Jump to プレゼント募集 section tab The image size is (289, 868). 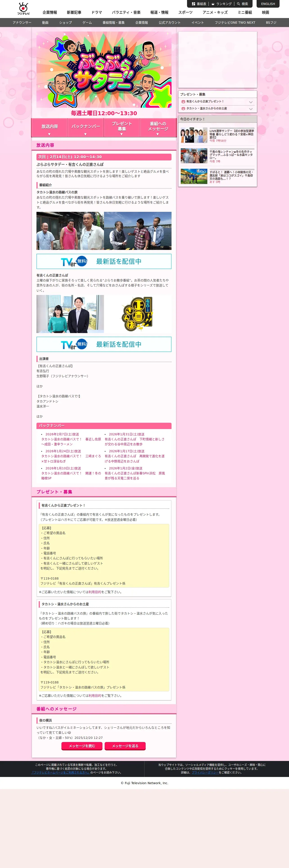coord(122,128)
